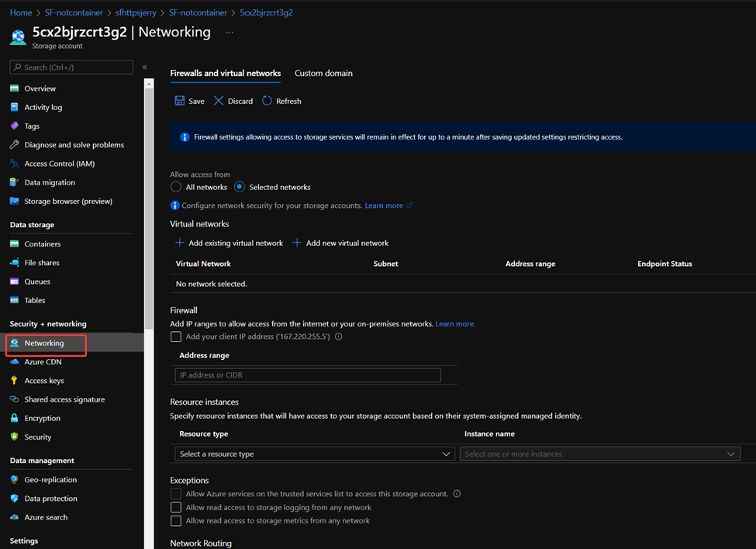This screenshot has height=549, width=756.
Task: Click the Diagnose and solve problems wrench icon
Action: 15,144
